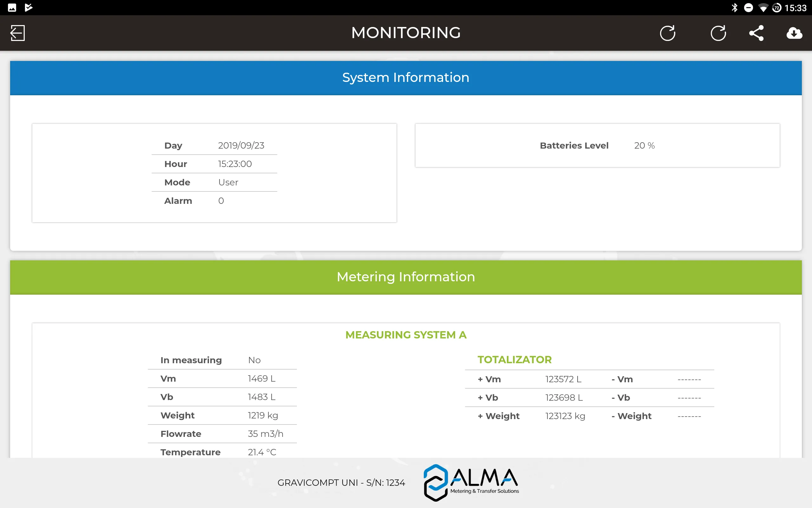This screenshot has width=812, height=508.
Task: Click the second refresh icon beside share
Action: pos(718,33)
